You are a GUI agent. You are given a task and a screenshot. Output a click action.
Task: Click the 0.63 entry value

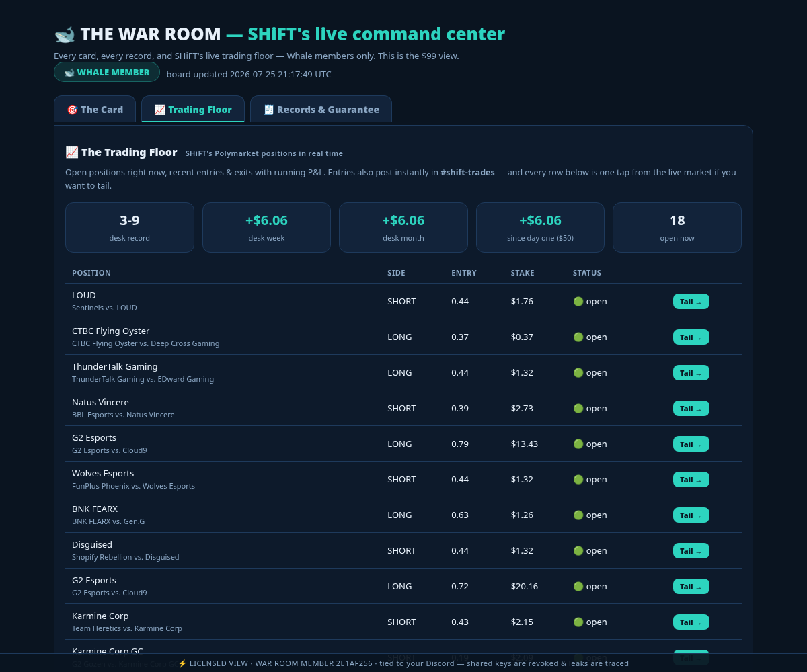tap(460, 515)
